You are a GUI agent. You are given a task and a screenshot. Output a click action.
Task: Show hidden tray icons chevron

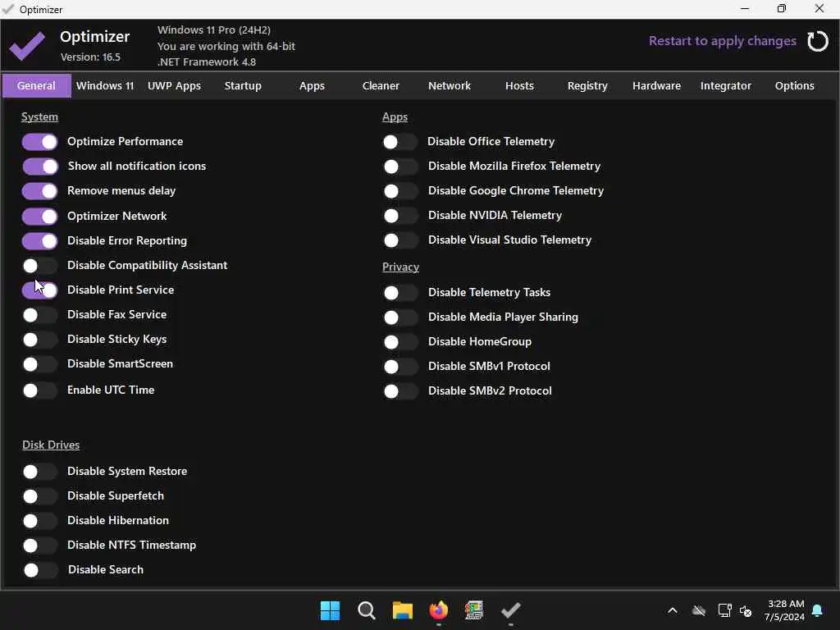point(673,610)
